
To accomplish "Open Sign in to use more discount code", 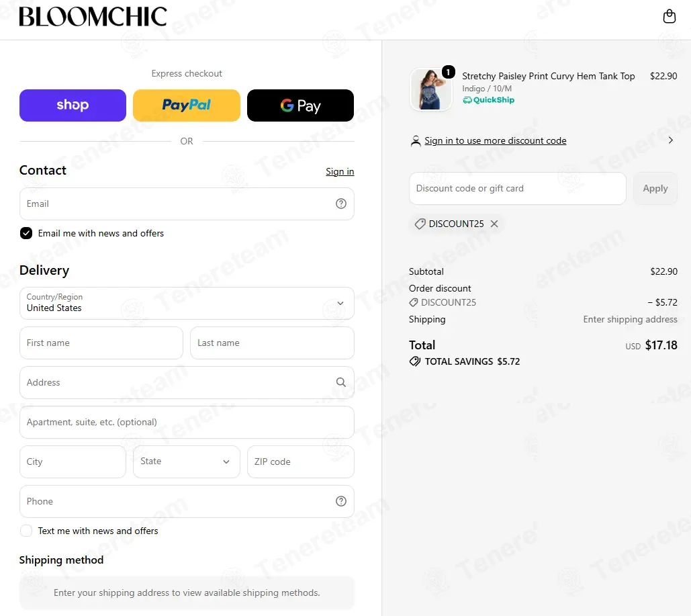I will [496, 140].
